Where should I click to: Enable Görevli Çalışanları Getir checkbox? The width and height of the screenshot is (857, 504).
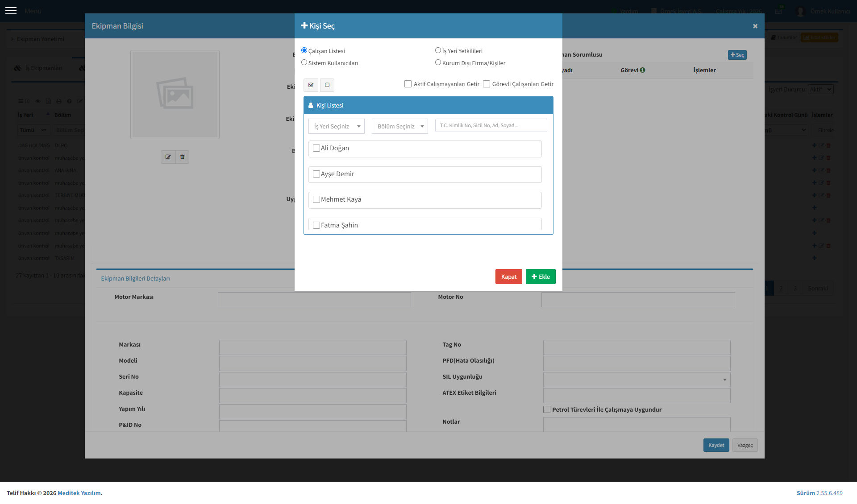click(487, 84)
